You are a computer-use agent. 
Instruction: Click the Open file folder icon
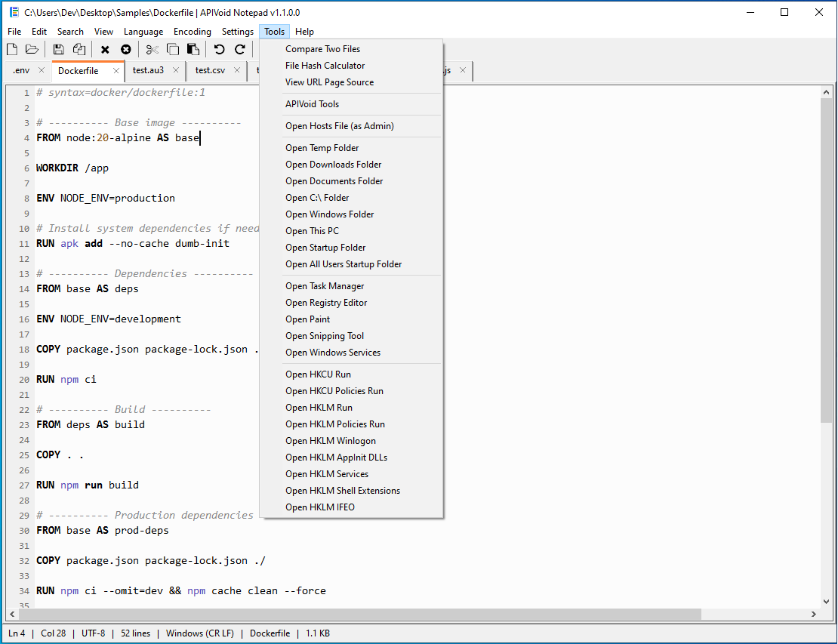coord(32,50)
